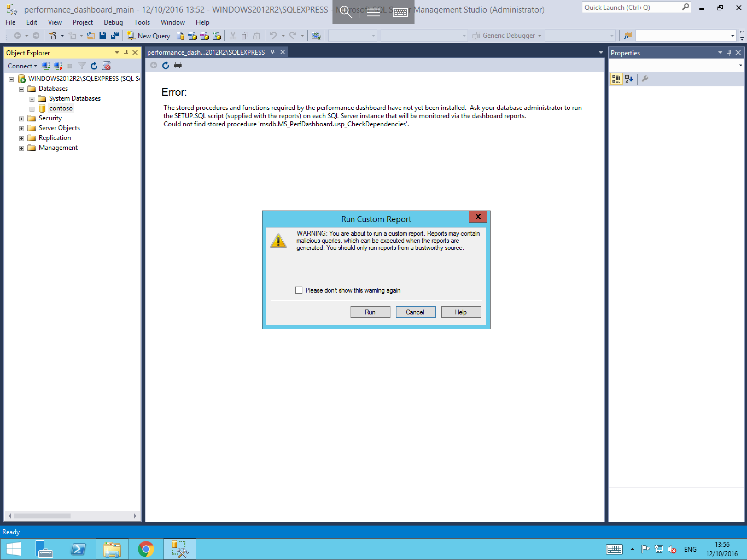The image size is (747, 560).
Task: Click New Query toolbar button
Action: point(148,36)
